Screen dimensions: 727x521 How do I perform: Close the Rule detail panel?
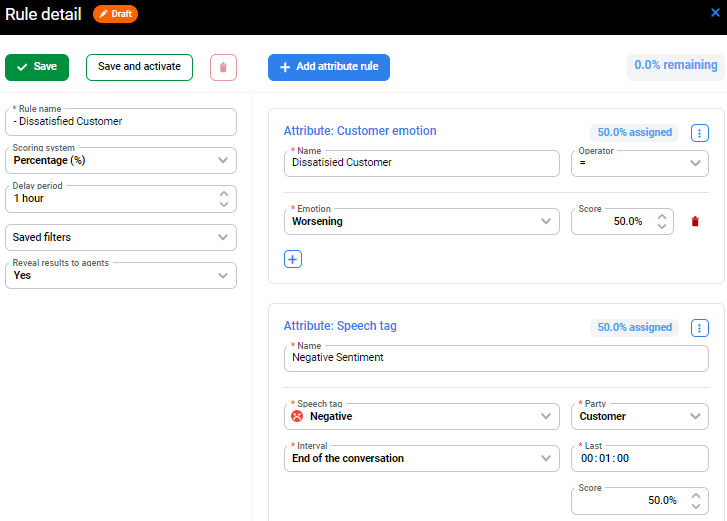pos(715,13)
